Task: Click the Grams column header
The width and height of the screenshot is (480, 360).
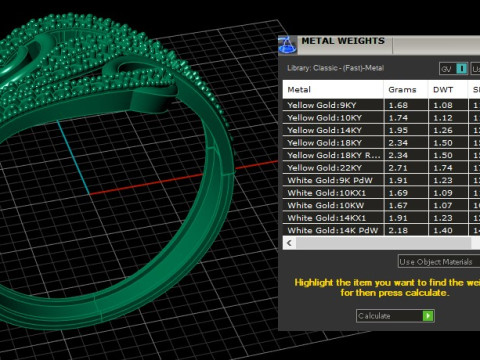Action: point(406,89)
